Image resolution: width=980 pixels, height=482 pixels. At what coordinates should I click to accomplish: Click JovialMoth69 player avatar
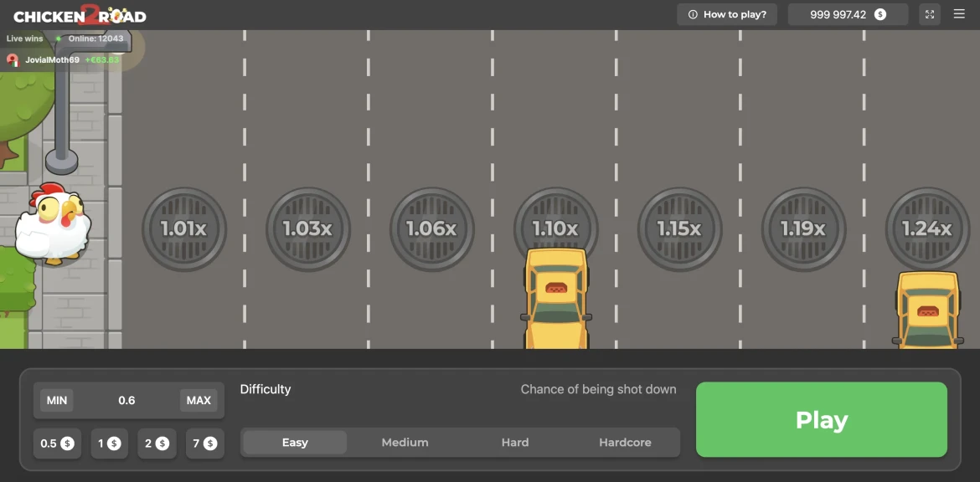[x=13, y=60]
